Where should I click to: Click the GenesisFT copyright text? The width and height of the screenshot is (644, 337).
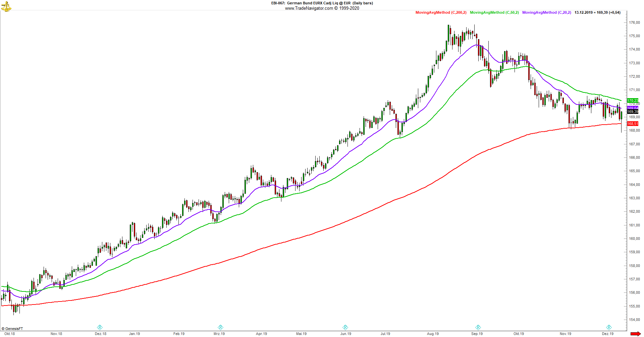click(x=12, y=329)
